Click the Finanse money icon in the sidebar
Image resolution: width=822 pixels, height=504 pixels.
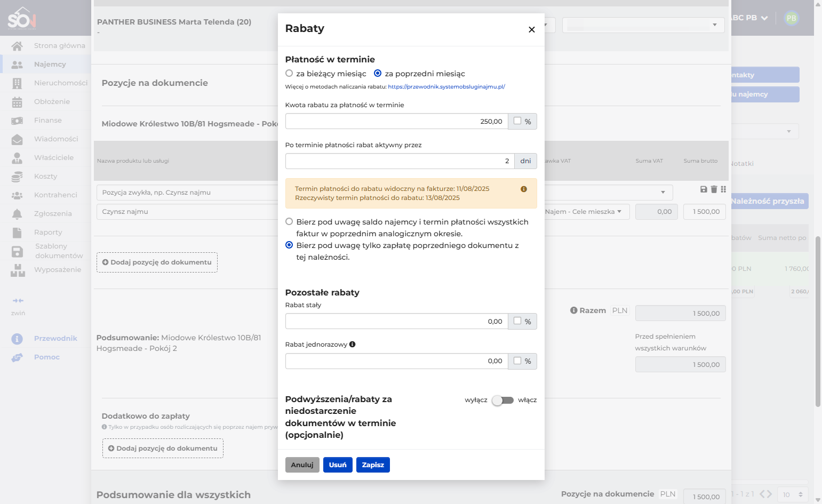pyautogui.click(x=17, y=121)
